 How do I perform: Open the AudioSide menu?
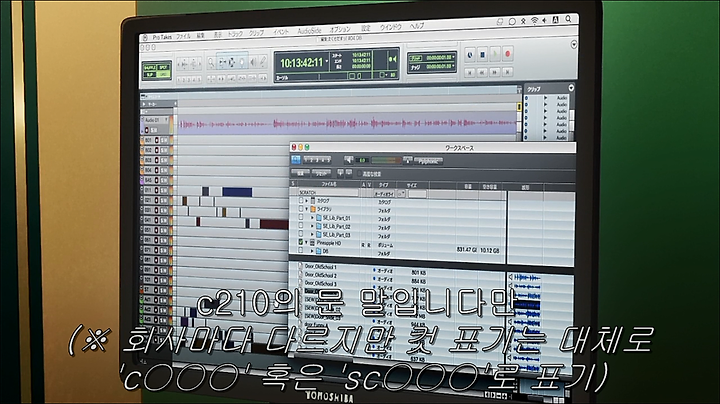(309, 31)
